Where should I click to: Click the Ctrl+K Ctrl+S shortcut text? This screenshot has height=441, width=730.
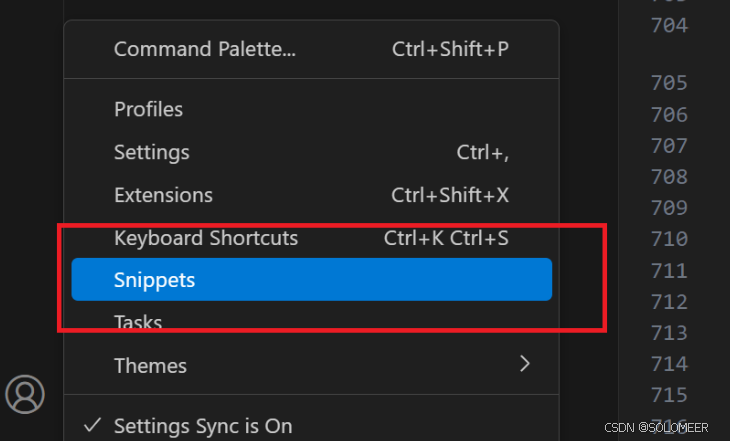coord(446,238)
